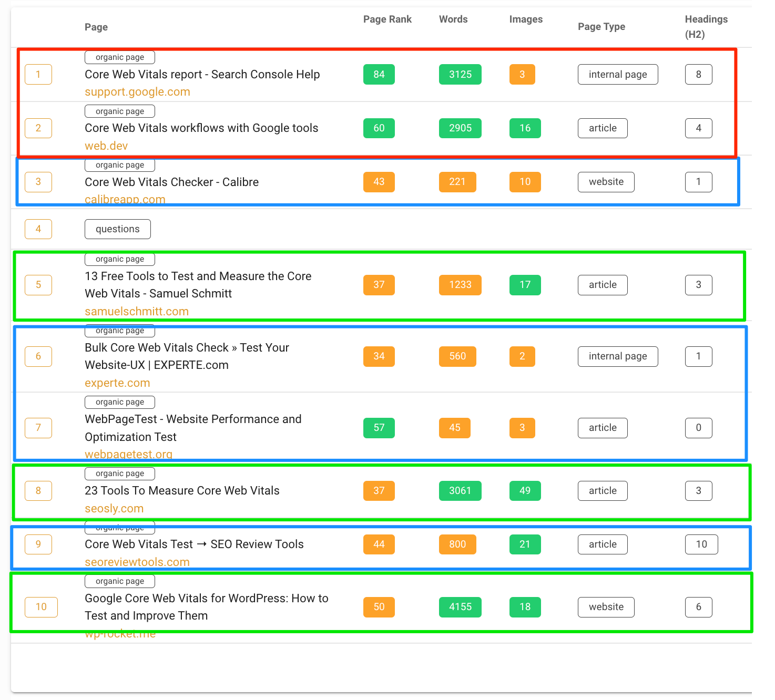Click page rank badge 60

point(379,128)
